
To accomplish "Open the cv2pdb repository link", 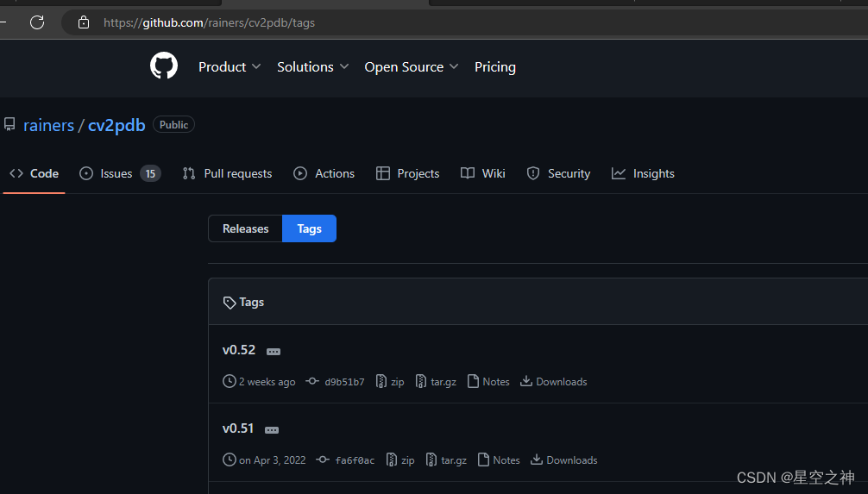I will (x=116, y=125).
